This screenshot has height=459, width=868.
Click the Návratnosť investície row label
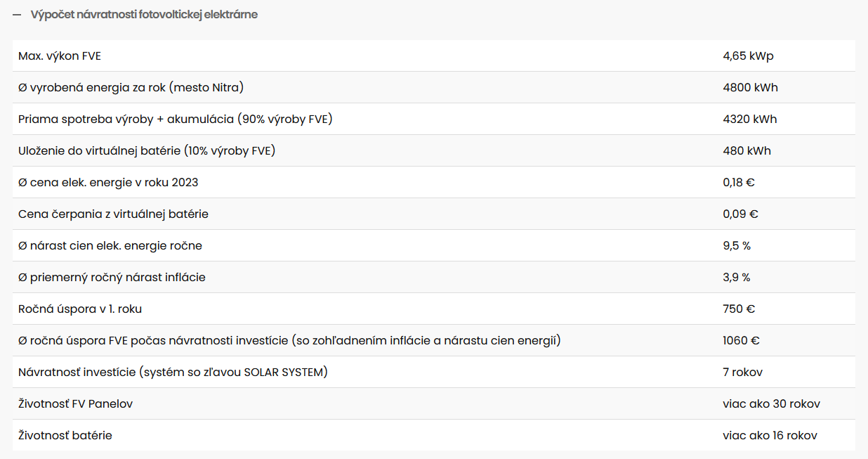(173, 373)
